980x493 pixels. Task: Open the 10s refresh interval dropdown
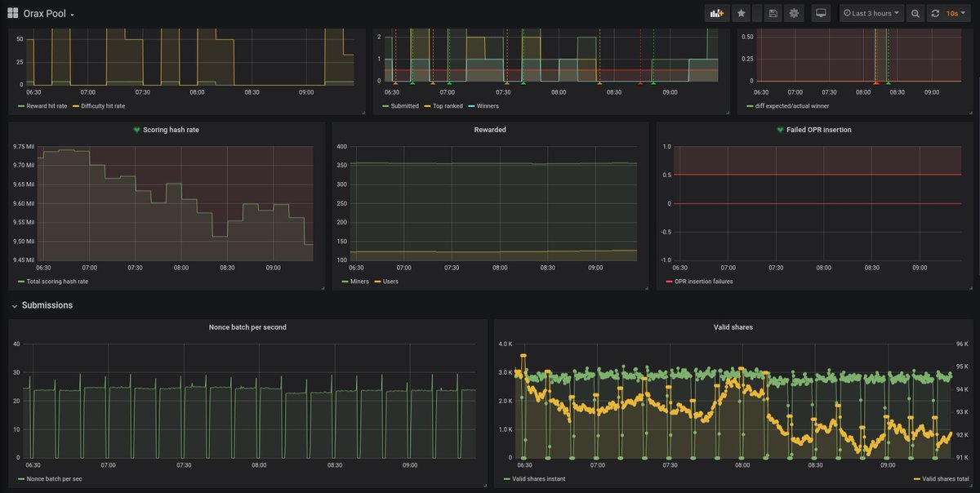click(x=957, y=13)
